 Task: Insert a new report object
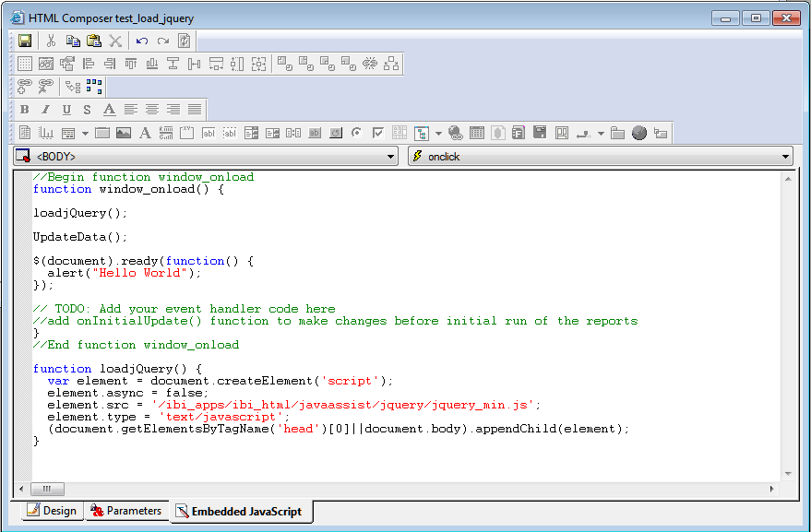pos(24,133)
